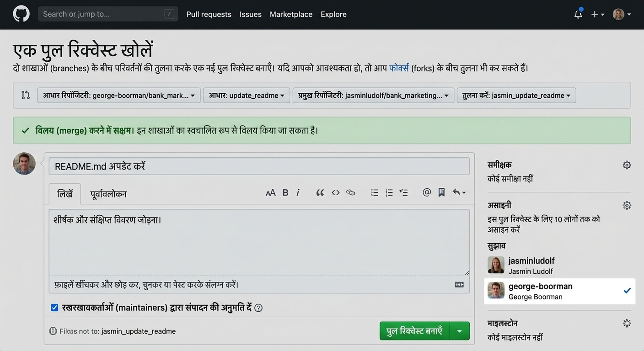The image size is (644, 351).
Task: Switch to the लिखें tab
Action: pyautogui.click(x=64, y=193)
